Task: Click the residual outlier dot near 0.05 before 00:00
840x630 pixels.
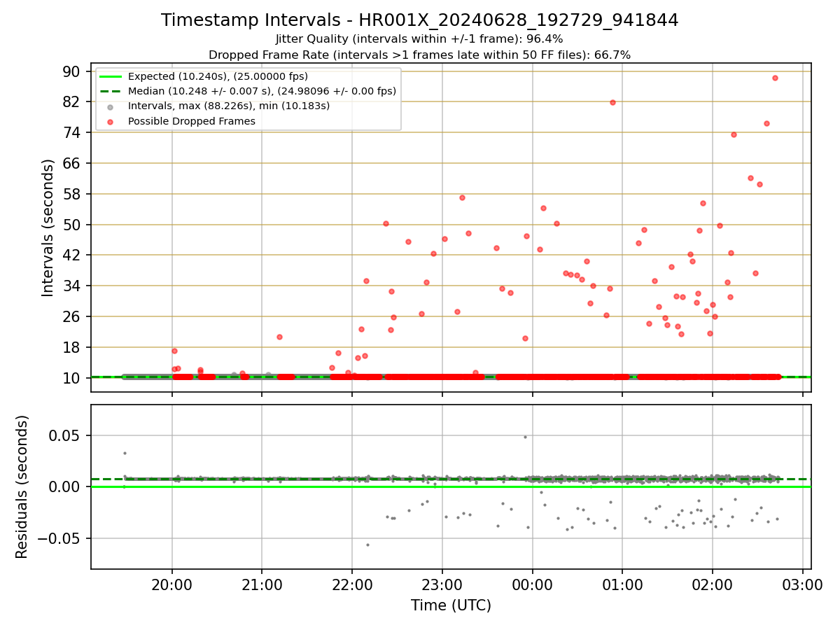Action: (x=525, y=437)
